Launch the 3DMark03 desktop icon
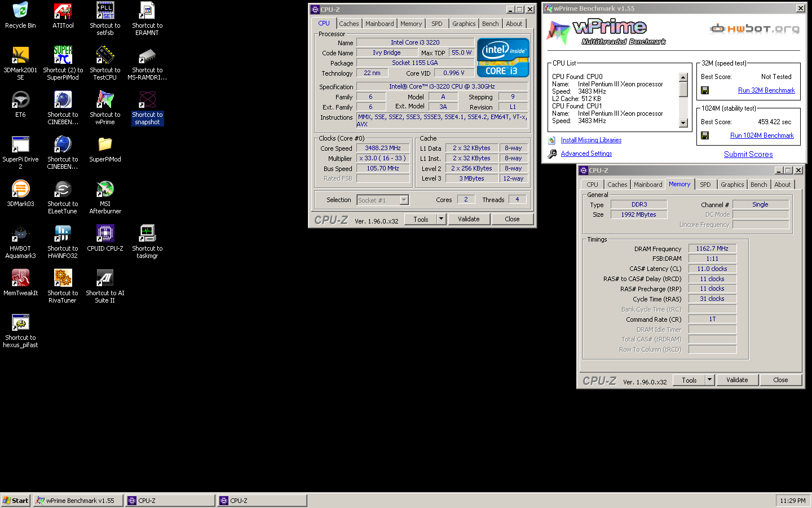Image resolution: width=812 pixels, height=508 pixels. [20, 194]
